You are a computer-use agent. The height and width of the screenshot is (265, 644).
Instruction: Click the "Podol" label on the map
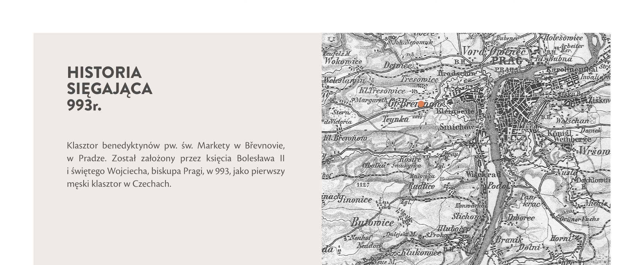click(x=498, y=185)
